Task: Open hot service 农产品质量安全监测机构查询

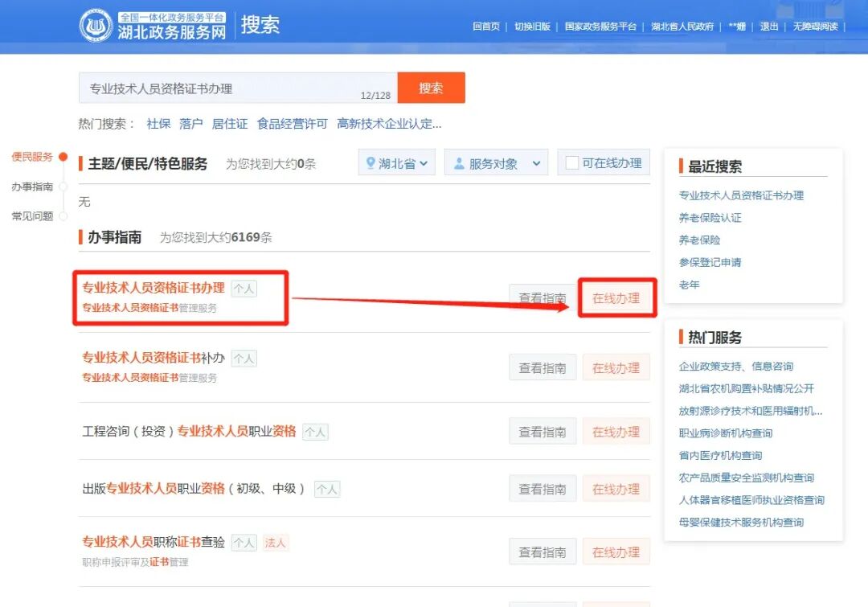Action: pos(746,478)
